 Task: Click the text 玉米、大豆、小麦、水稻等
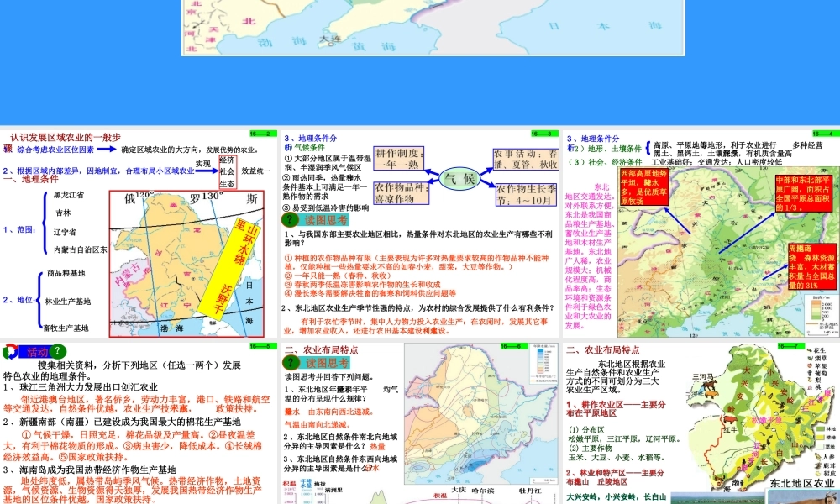[x=617, y=458]
